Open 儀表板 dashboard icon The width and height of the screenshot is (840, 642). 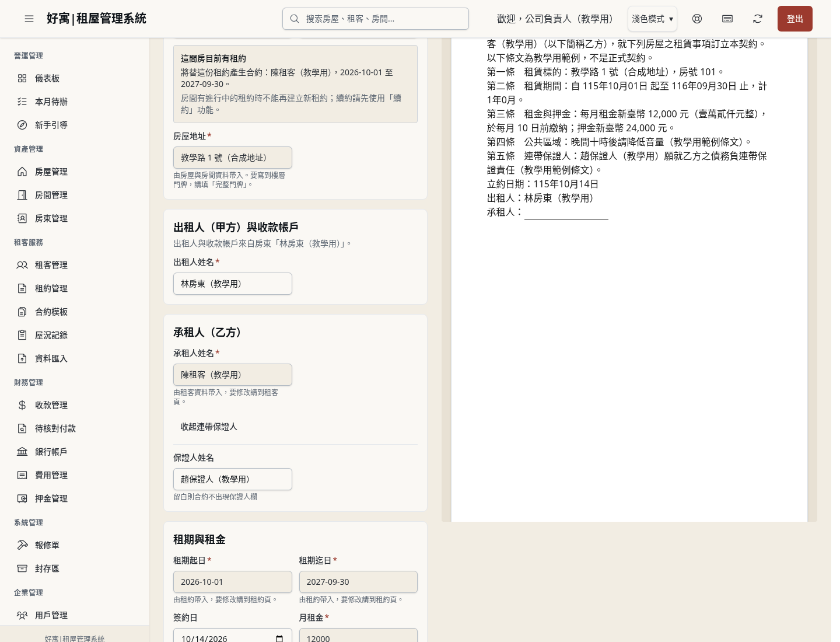[22, 78]
